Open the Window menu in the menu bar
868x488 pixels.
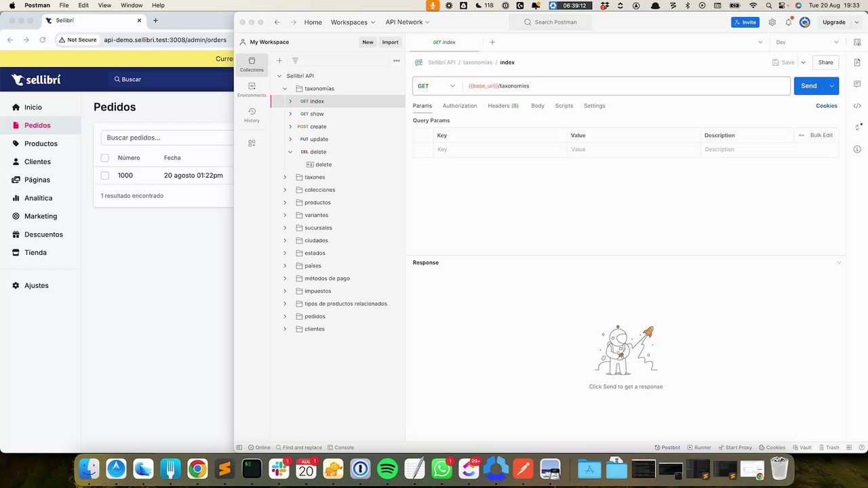click(132, 5)
